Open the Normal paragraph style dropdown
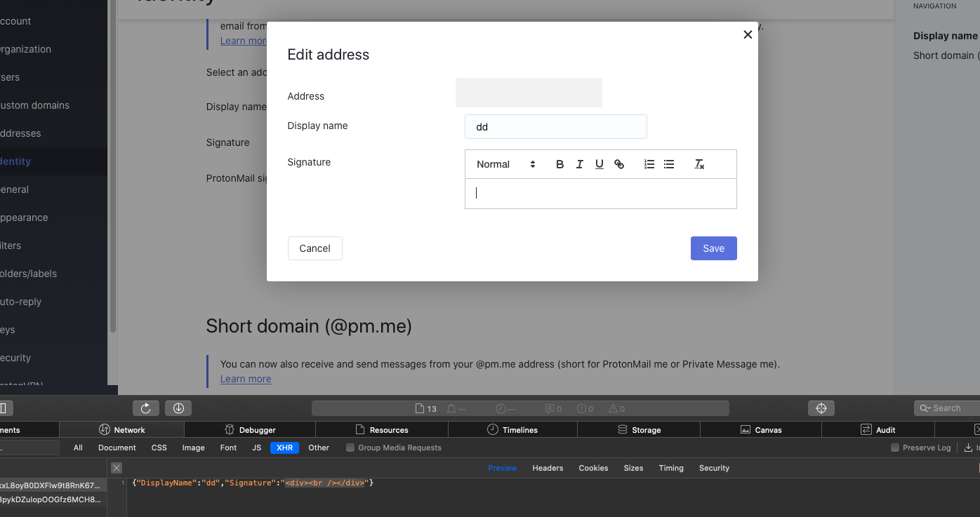Viewport: 980px width, 517px height. (503, 163)
